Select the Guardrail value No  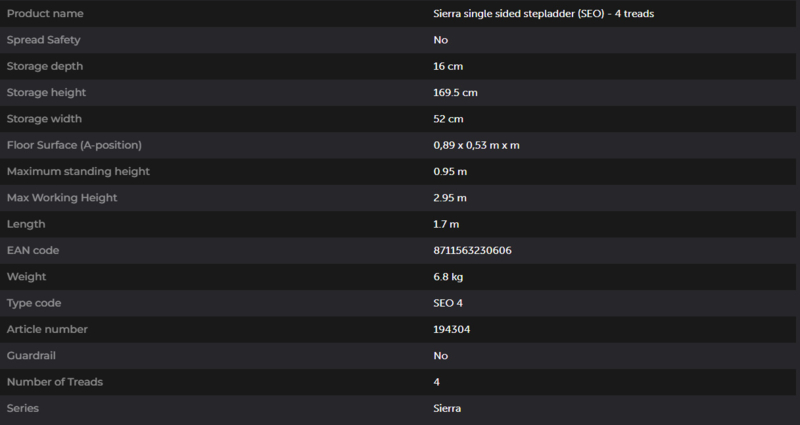click(440, 356)
